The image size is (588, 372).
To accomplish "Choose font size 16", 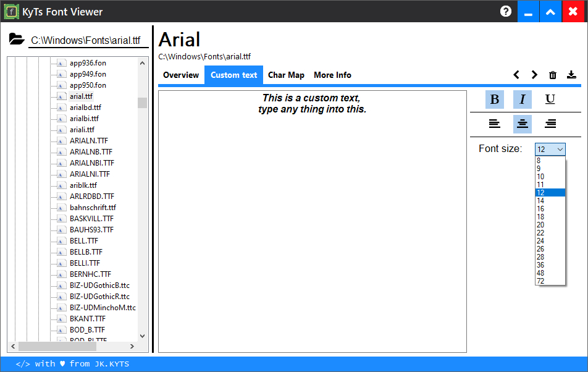I will pyautogui.click(x=550, y=208).
